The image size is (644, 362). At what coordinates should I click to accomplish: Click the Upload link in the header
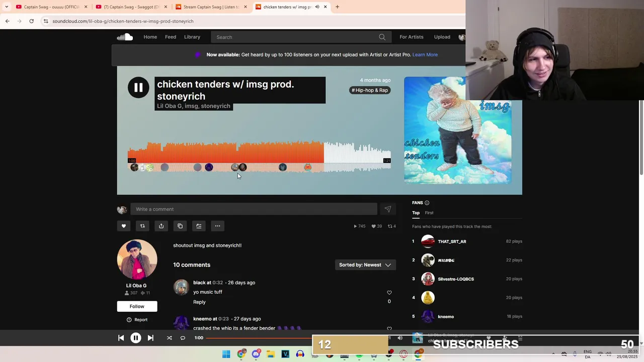[442, 37]
